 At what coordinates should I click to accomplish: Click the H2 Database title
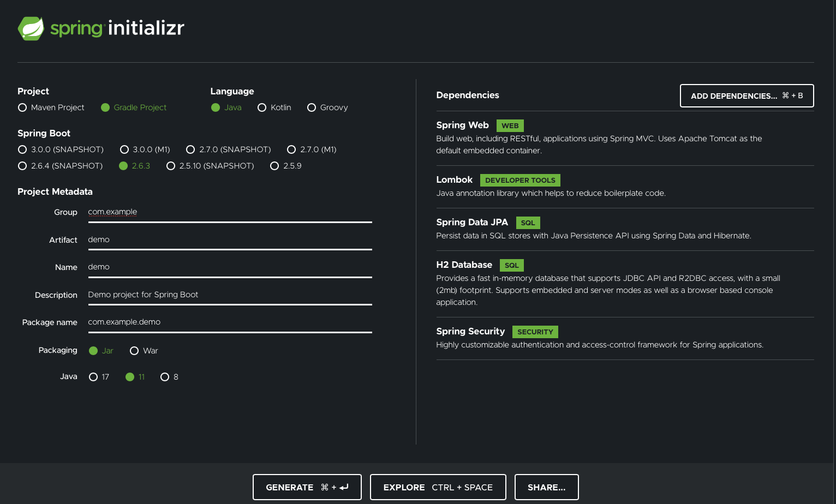click(x=464, y=265)
